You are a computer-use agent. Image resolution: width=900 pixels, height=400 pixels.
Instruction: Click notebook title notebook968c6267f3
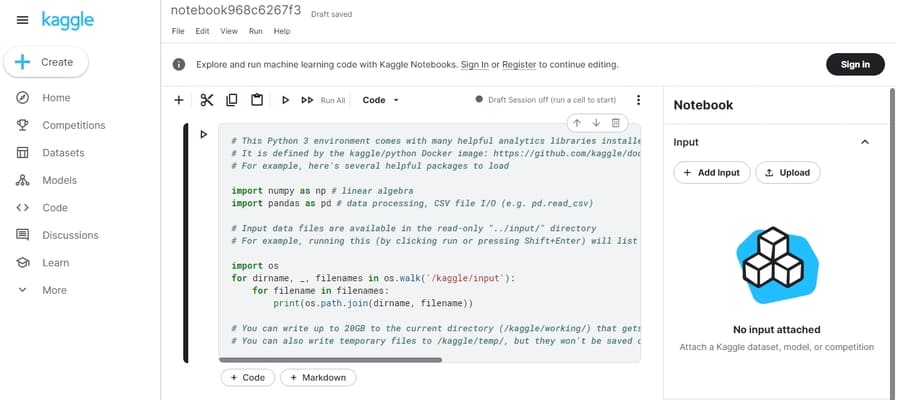point(236,11)
